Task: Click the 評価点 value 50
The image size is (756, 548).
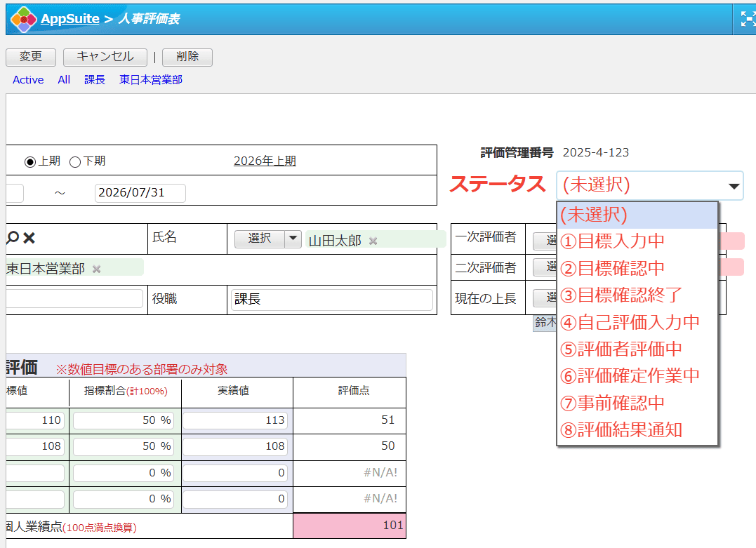Action: [x=387, y=446]
